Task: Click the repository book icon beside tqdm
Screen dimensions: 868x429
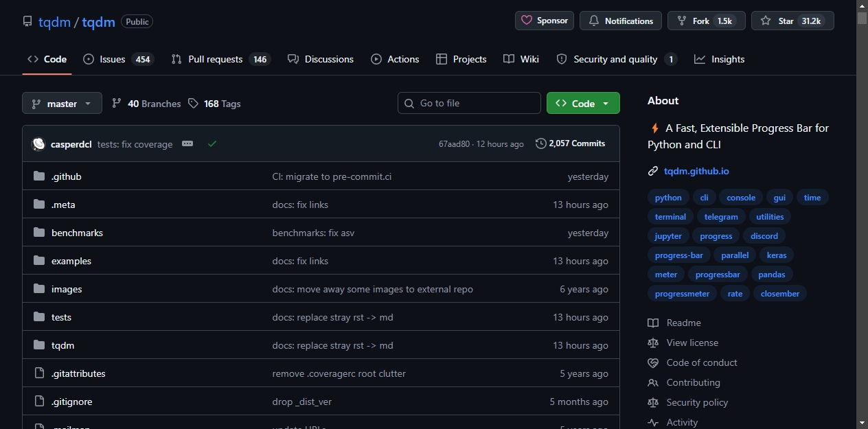Action: (x=27, y=22)
